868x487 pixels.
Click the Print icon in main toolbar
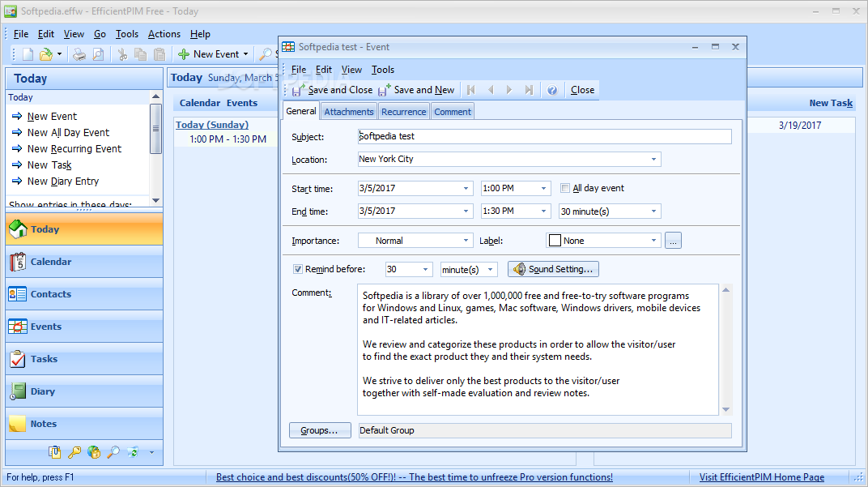(79, 53)
